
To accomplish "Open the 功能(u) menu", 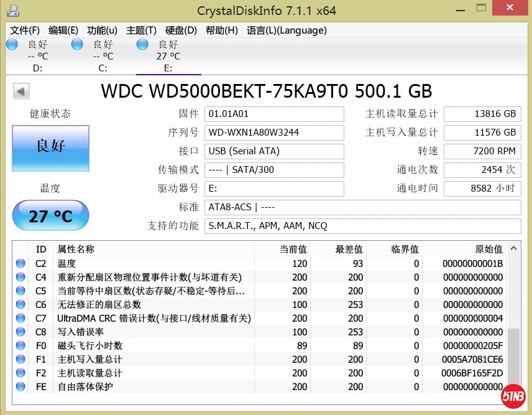I will (102, 30).
